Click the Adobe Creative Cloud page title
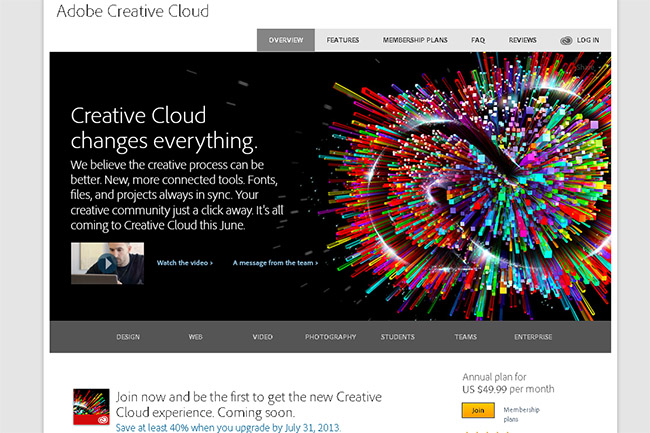650x433 pixels. (x=133, y=11)
